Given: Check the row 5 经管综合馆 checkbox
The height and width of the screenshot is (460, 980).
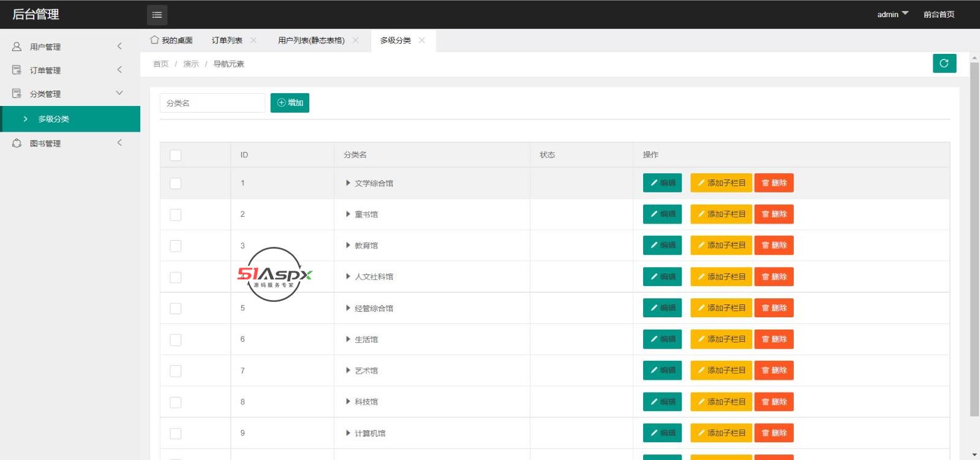Looking at the screenshot, I should (x=176, y=308).
